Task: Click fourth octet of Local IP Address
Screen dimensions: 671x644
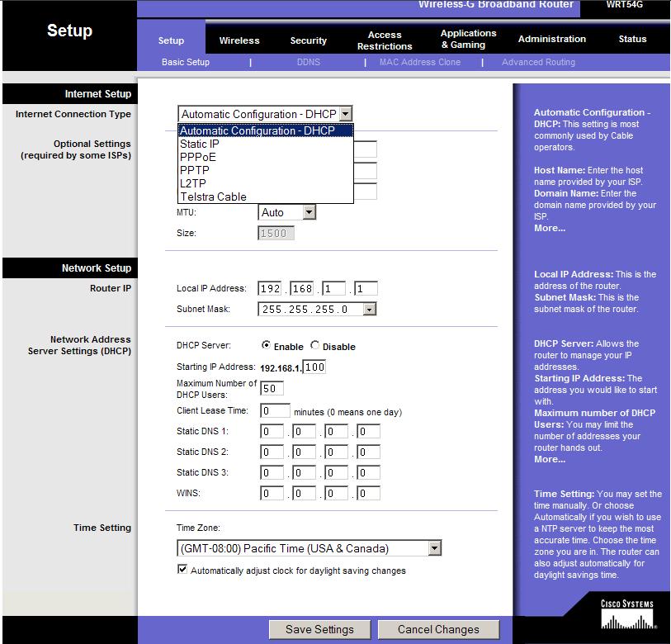Action: 366,289
